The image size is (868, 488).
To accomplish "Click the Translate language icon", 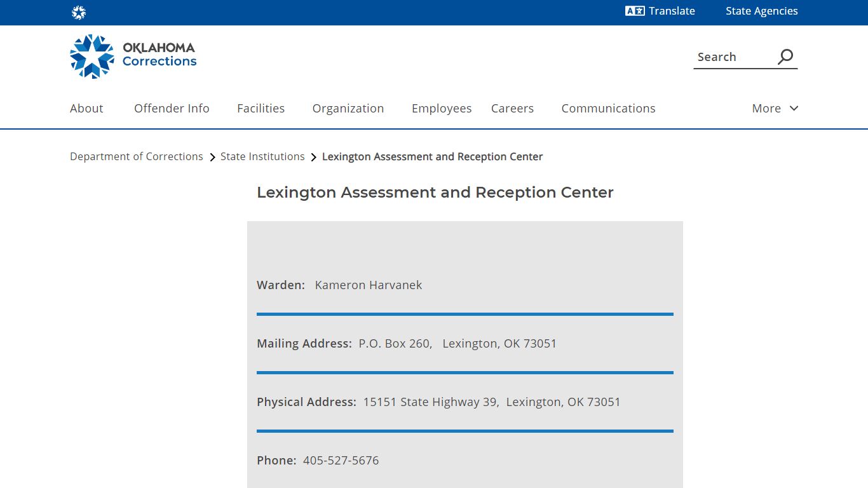I will click(x=635, y=11).
